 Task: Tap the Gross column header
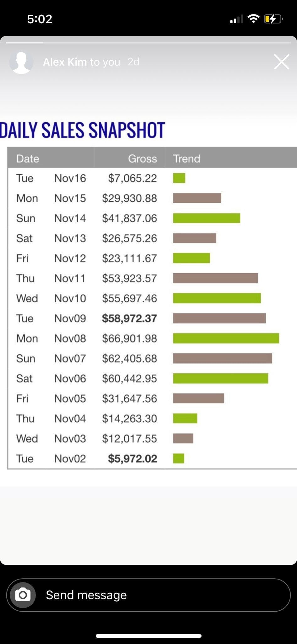[142, 158]
